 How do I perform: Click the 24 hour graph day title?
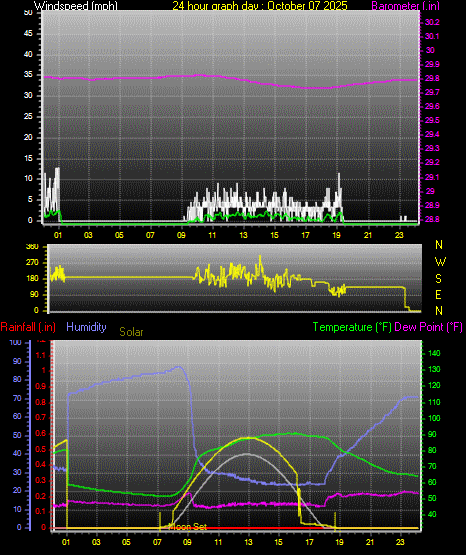pyautogui.click(x=260, y=6)
